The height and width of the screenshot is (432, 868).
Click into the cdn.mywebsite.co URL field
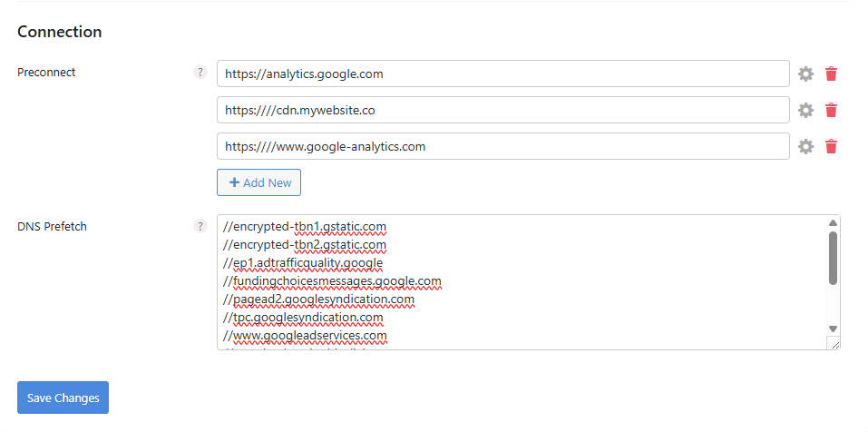tap(502, 110)
